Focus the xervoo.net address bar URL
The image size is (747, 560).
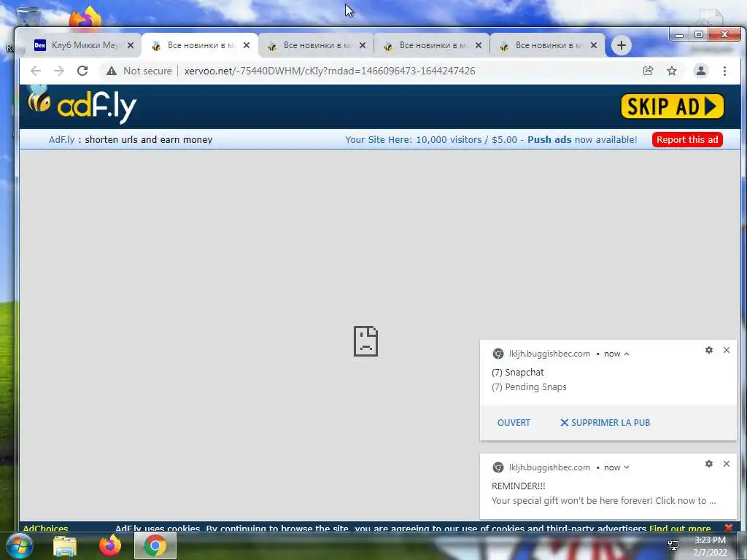tap(329, 71)
